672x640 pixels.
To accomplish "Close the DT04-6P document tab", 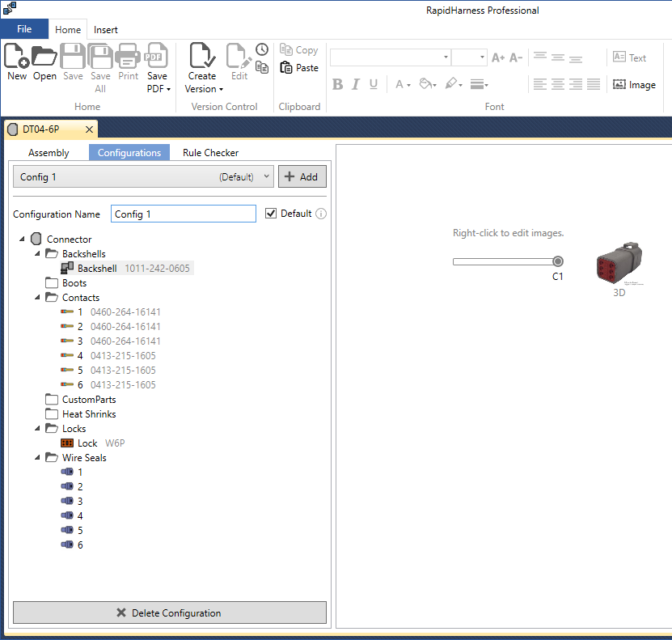I will 89,129.
